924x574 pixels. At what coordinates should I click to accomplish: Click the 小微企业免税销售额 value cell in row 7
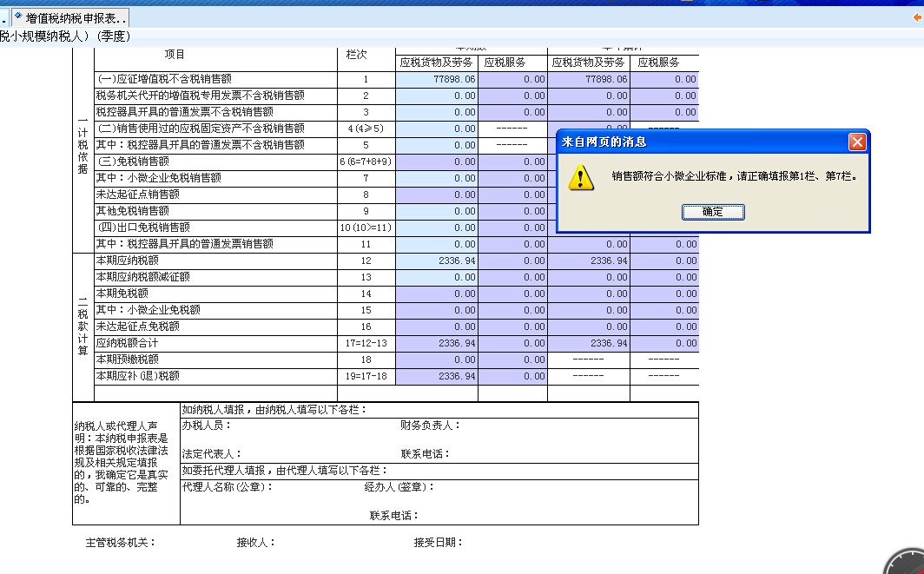point(435,177)
